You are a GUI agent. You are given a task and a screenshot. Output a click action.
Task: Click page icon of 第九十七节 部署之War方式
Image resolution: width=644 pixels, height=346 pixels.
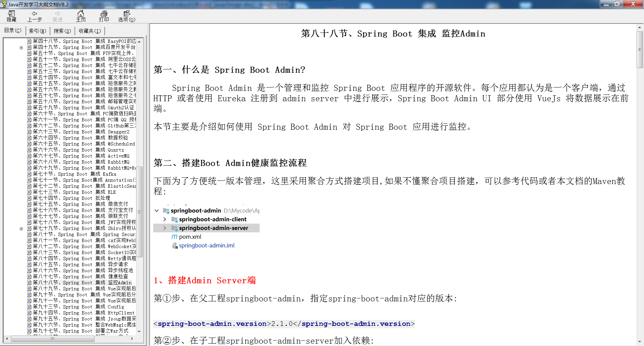pos(29,331)
